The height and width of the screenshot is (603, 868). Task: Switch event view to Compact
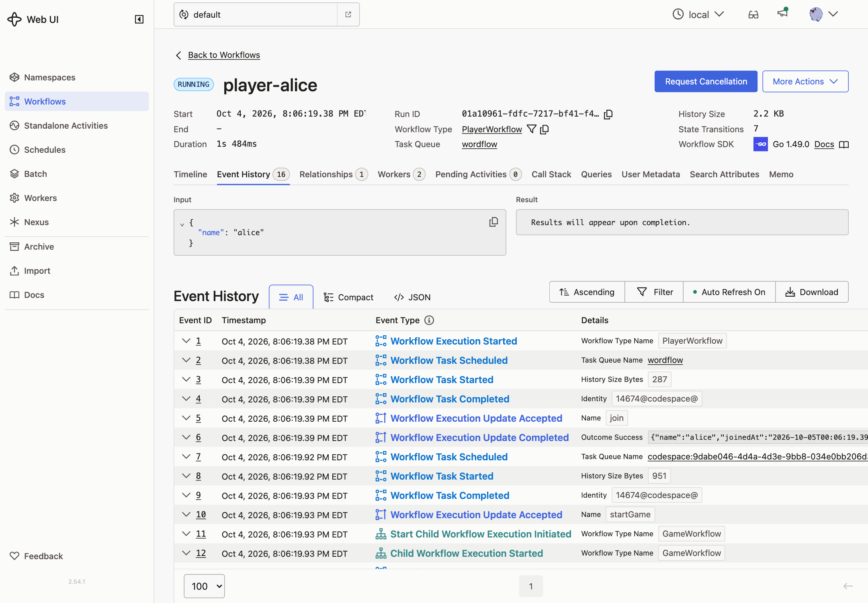tap(348, 297)
